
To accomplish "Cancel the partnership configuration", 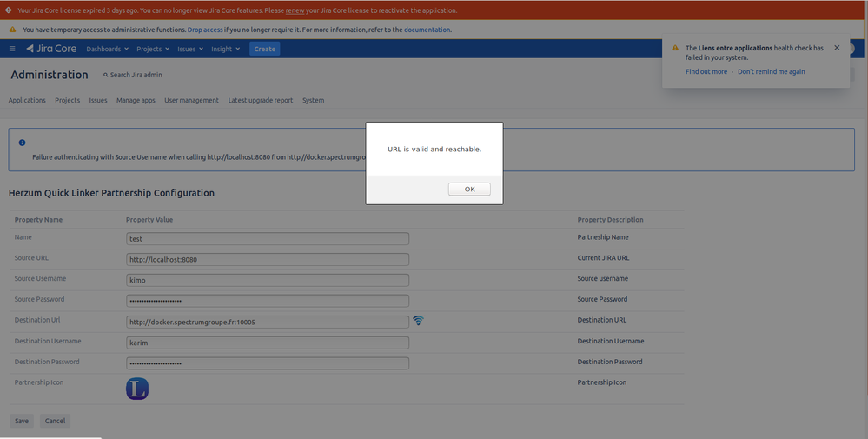I will 55,421.
